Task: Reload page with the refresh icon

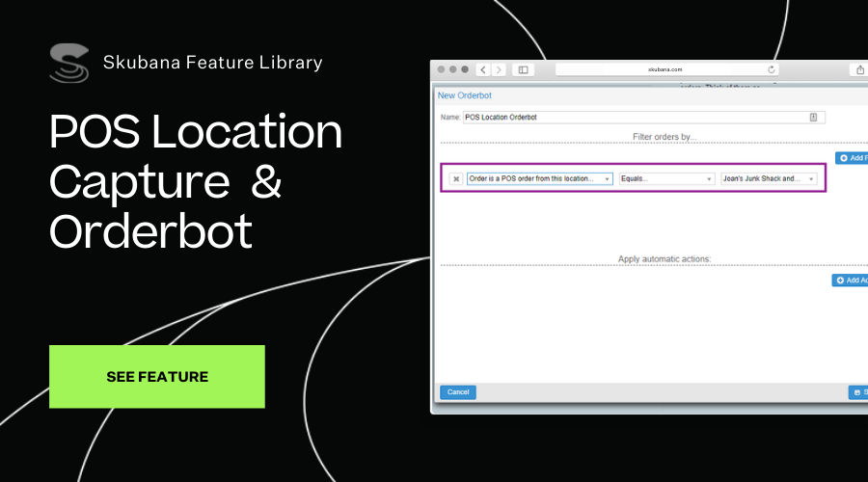Action: [772, 69]
